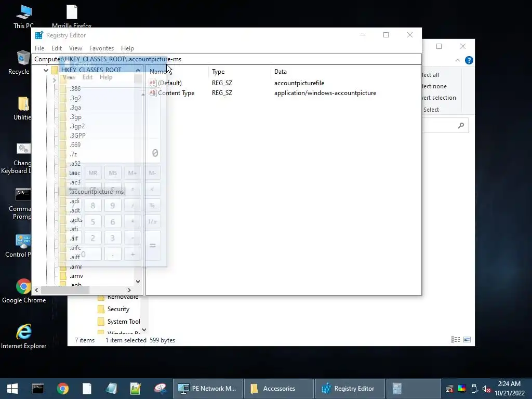Viewport: 532px width, 399px height.
Task: Switch to PE Network Manager in the taskbar
Action: click(208, 389)
